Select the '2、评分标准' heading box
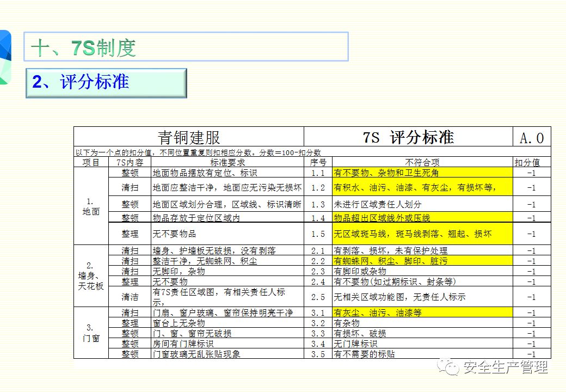566x392 pixels. pyautogui.click(x=106, y=83)
